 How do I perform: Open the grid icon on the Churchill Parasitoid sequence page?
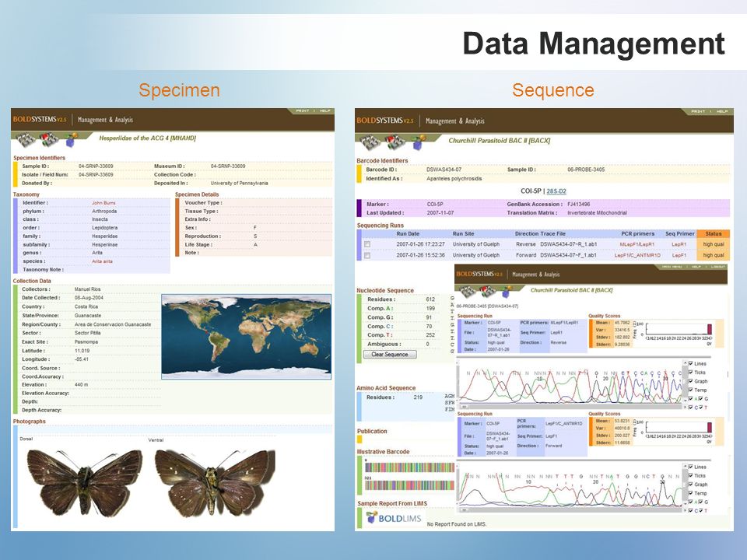click(x=370, y=142)
